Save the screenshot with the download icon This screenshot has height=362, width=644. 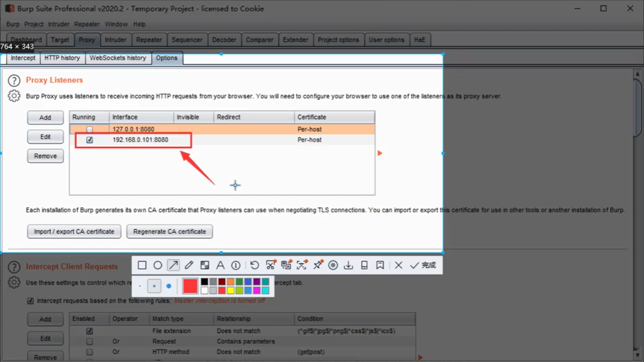pos(348,265)
